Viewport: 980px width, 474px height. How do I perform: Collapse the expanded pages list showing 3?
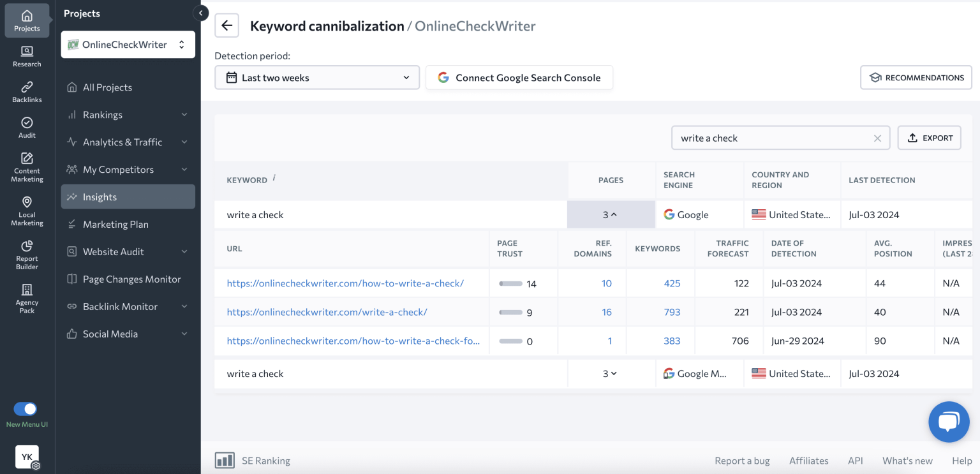pos(610,214)
